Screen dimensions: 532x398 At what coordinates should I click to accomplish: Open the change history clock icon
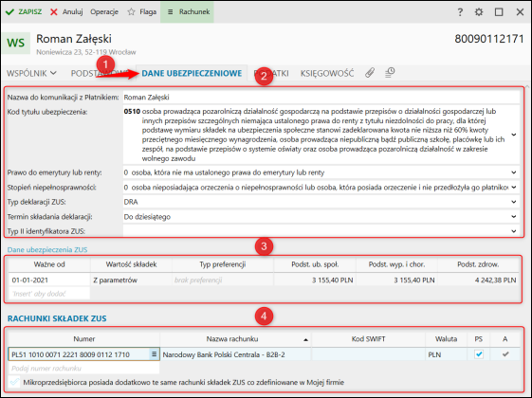coord(390,73)
